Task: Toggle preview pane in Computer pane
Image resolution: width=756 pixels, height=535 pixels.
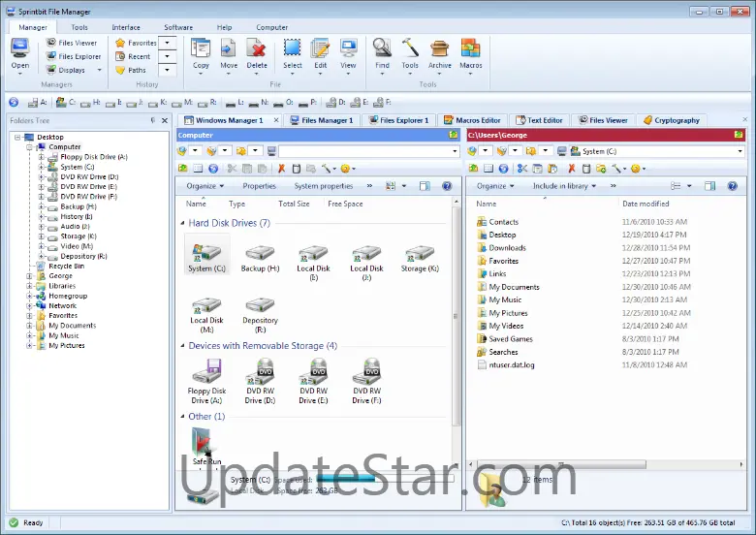Action: (425, 186)
